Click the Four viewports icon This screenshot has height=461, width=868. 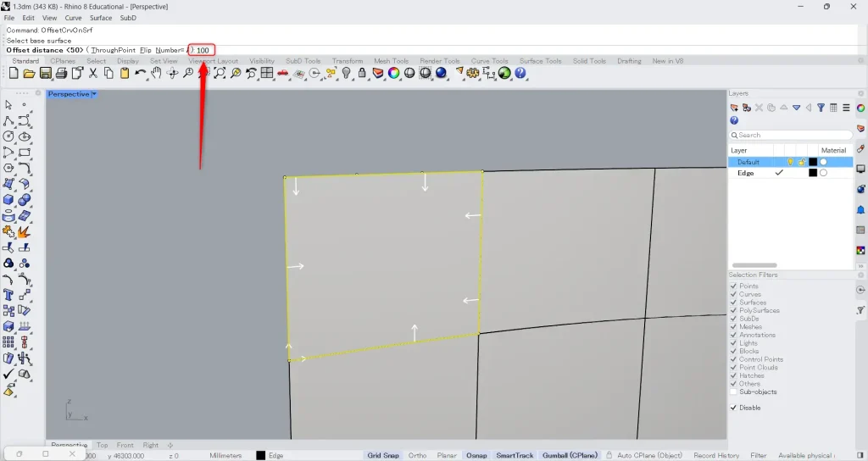[x=267, y=73]
